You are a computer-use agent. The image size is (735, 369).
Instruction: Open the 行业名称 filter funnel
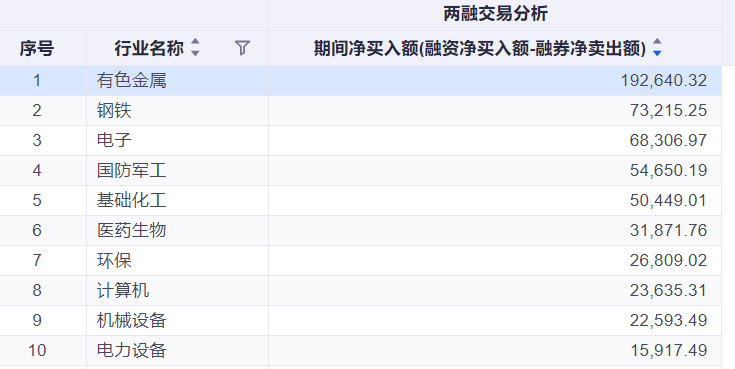(x=242, y=48)
